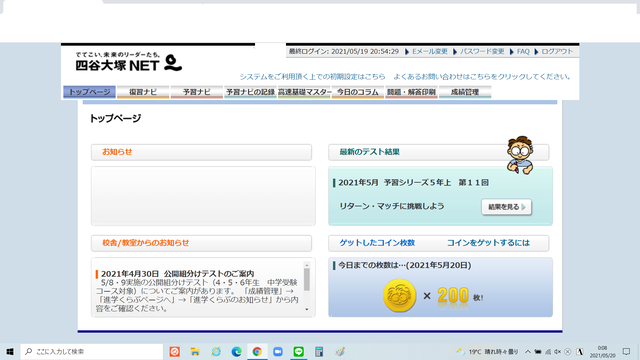Click the ログアウト link
Viewport: 640px width, 360px height.
click(557, 51)
